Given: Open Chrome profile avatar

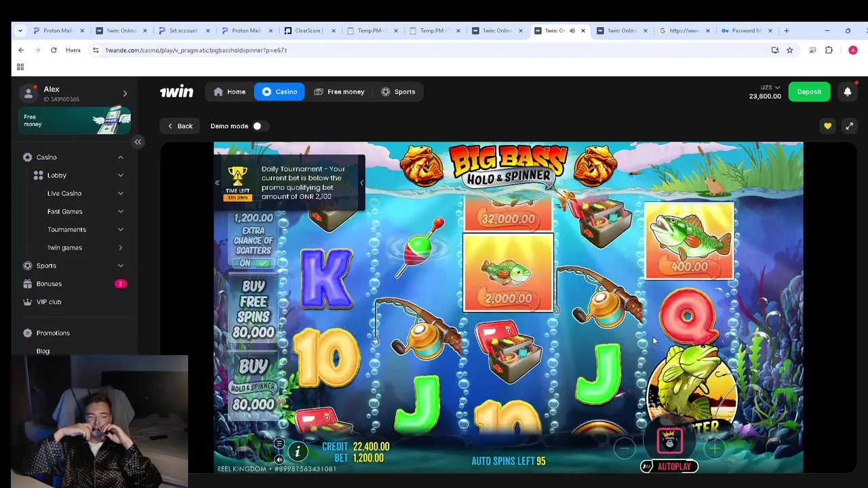Looking at the screenshot, I should (853, 50).
